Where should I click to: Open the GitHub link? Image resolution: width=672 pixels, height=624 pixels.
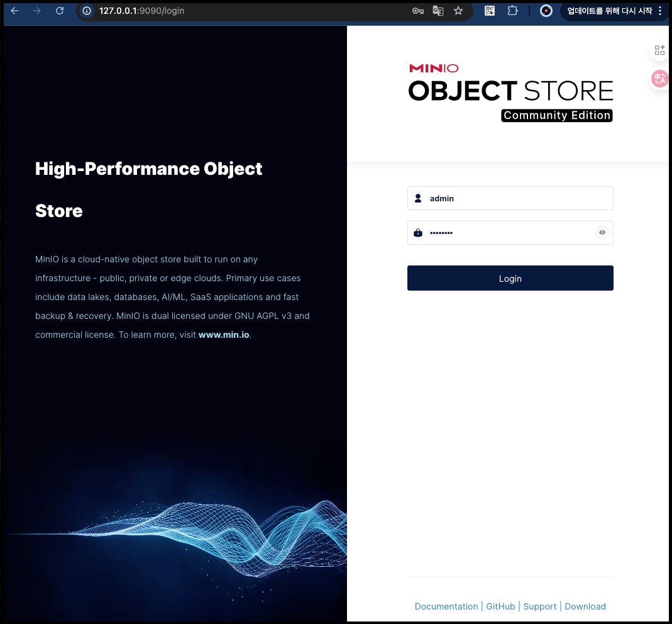pos(500,606)
